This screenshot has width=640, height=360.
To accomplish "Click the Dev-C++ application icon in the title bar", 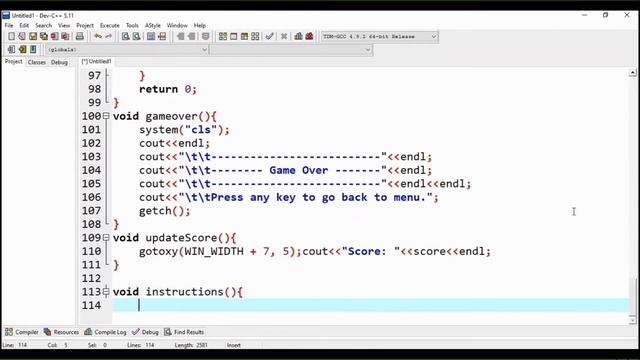I will click(x=6, y=16).
